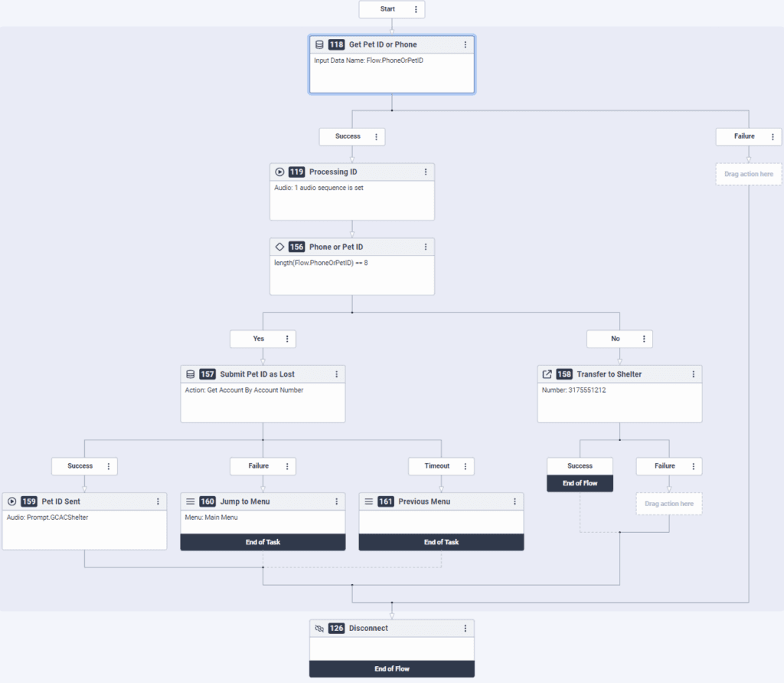Open the options menu for Get Pet ID or Phone

(x=465, y=44)
